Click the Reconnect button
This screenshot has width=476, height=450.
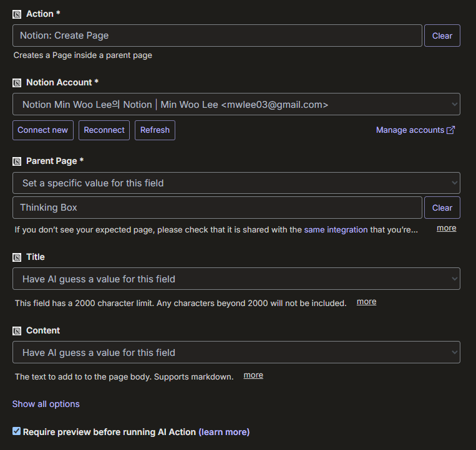[x=104, y=130]
